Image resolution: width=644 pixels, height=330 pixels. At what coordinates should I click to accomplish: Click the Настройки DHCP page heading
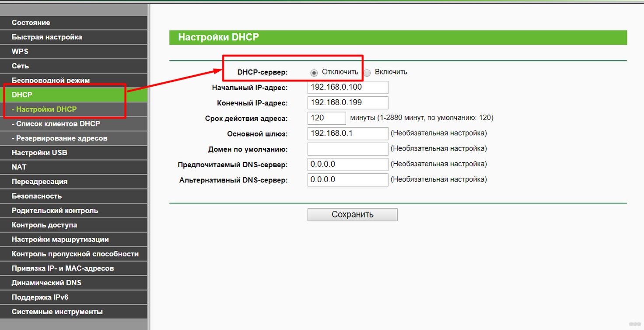tap(218, 37)
